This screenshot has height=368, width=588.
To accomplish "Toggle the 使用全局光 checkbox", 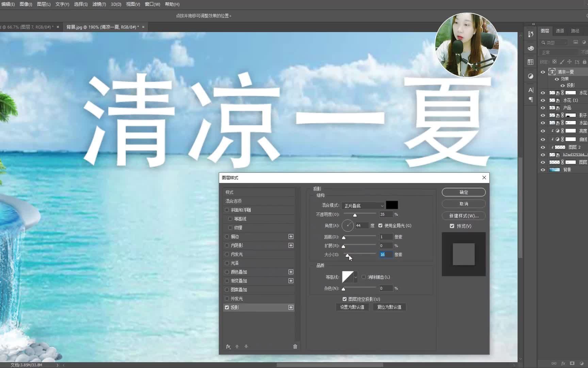I will (x=380, y=226).
